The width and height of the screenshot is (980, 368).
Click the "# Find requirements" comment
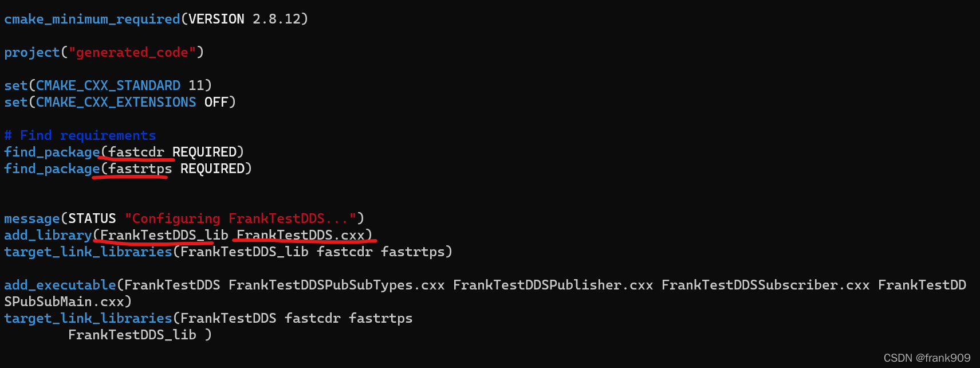pyautogui.click(x=80, y=135)
